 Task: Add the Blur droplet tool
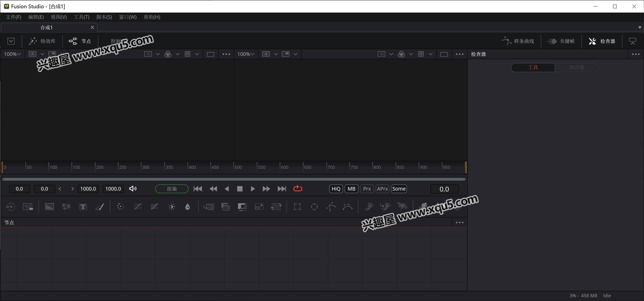tap(188, 207)
